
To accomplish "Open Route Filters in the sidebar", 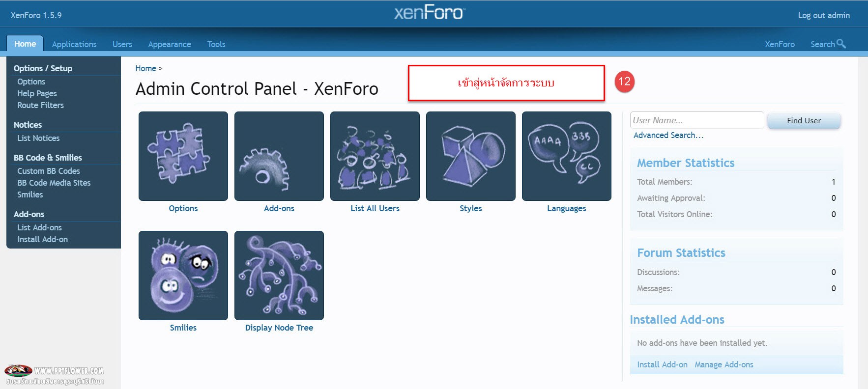I will coord(41,105).
